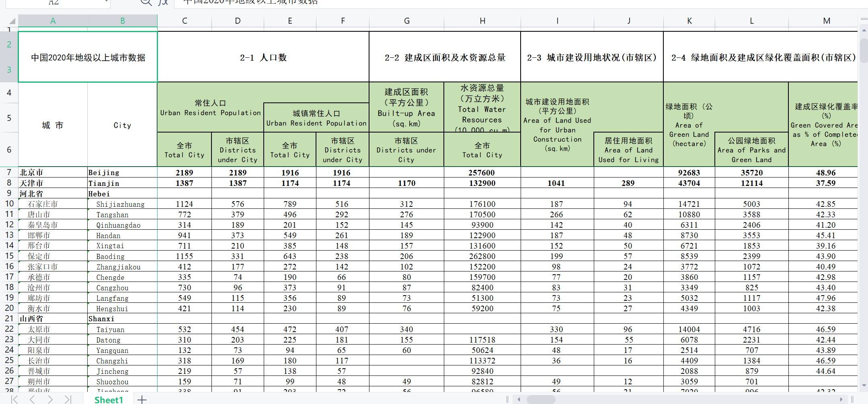Jump to the last sheet with the navigation arrow
Image resolution: width=868 pixels, height=404 pixels.
[68, 399]
